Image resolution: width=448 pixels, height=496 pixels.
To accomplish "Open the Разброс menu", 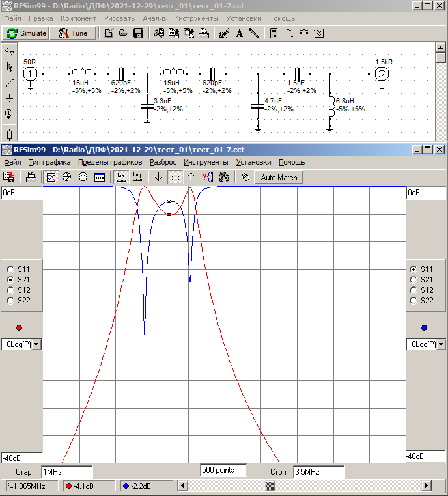I will [163, 162].
